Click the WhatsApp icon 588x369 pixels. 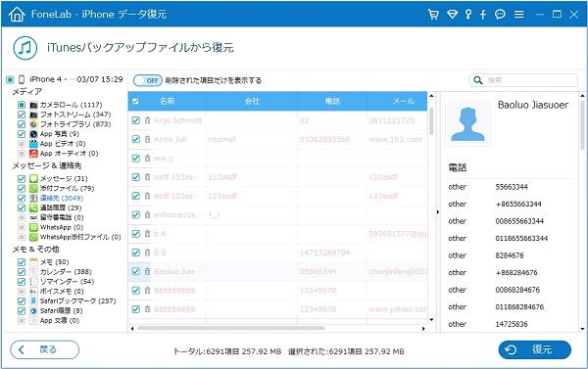tap(33, 227)
